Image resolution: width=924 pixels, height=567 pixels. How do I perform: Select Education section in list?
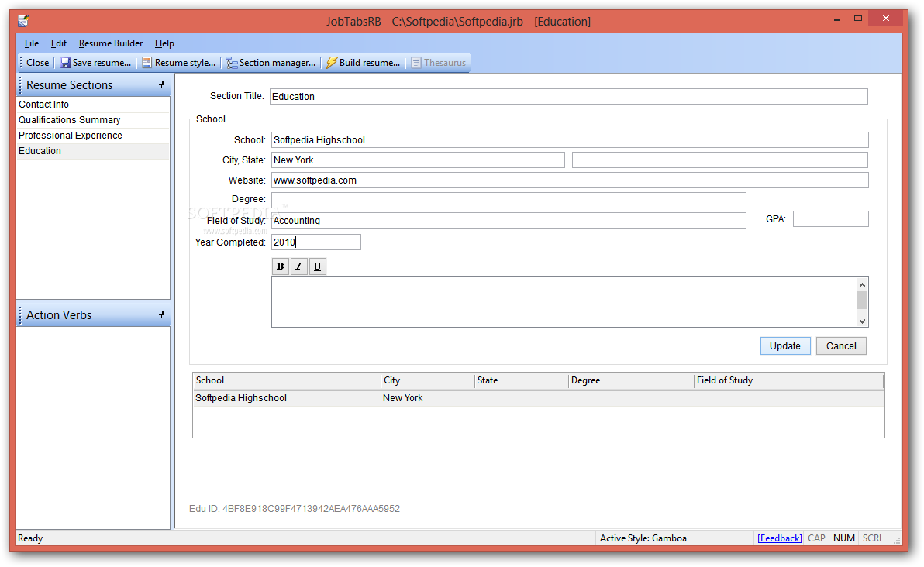click(92, 151)
